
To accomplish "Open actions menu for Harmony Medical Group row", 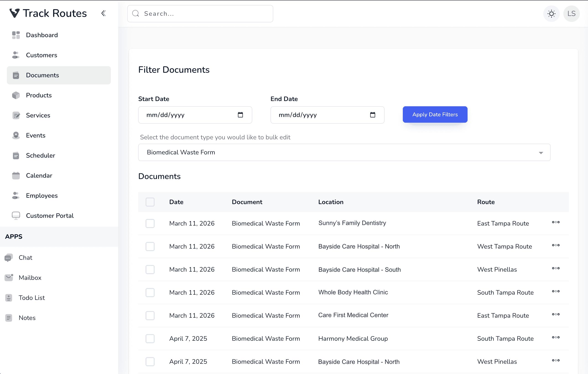I will 556,337.
